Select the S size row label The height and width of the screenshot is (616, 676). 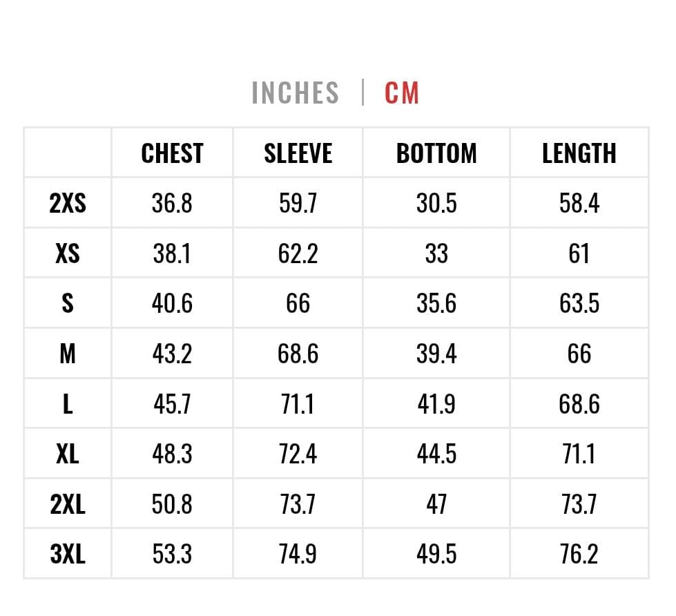pyautogui.click(x=68, y=303)
